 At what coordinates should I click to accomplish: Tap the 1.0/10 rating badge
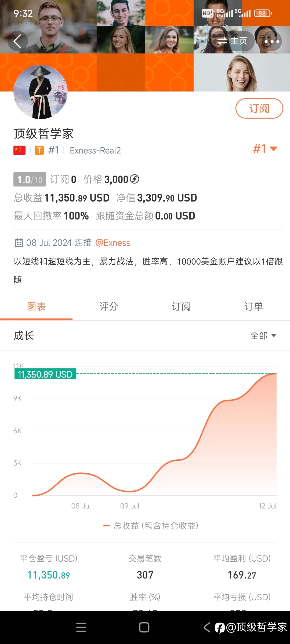point(30,179)
